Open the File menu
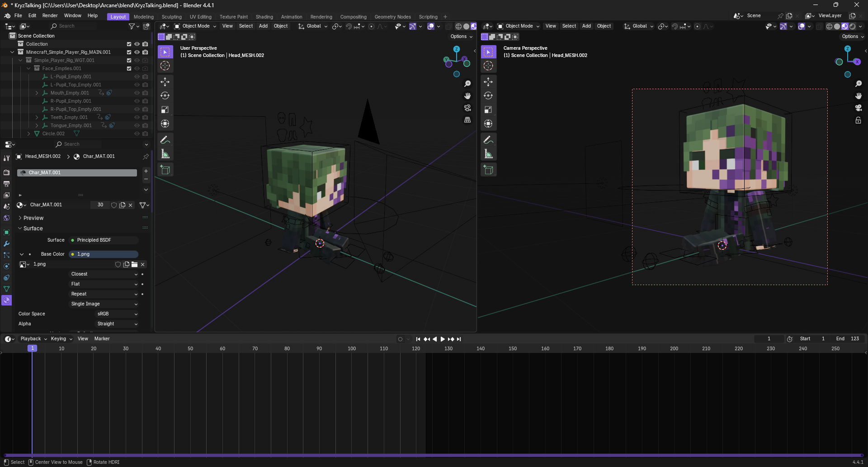The height and width of the screenshot is (467, 868). point(18,16)
